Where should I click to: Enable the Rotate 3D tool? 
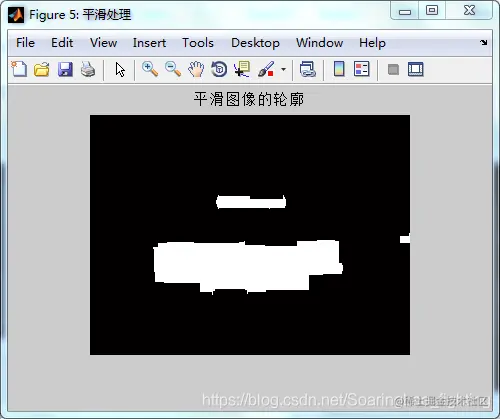[219, 69]
